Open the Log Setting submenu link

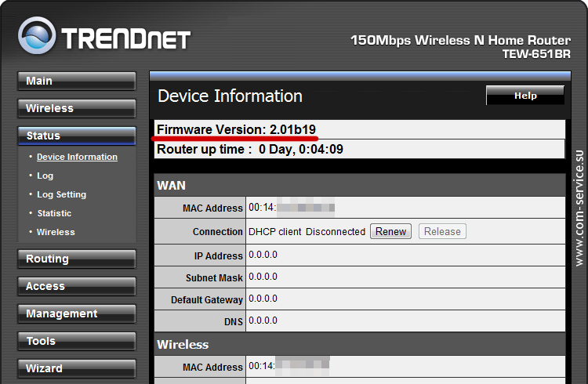click(x=61, y=194)
